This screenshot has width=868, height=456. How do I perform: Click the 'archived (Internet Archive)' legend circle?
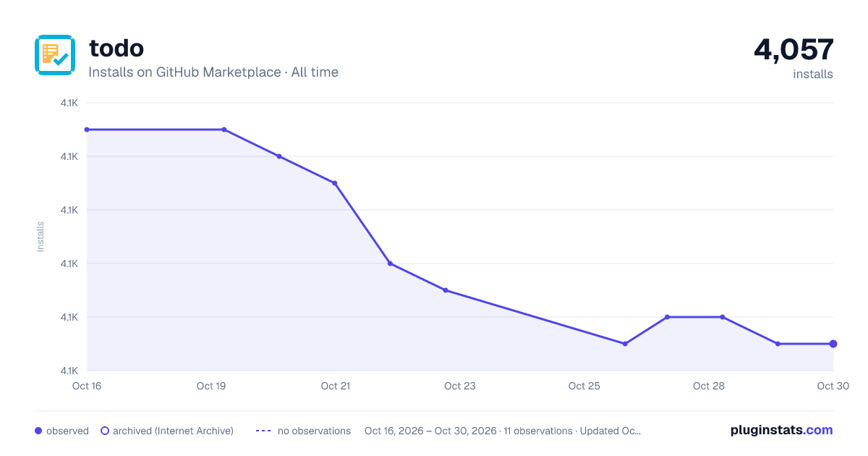104,431
